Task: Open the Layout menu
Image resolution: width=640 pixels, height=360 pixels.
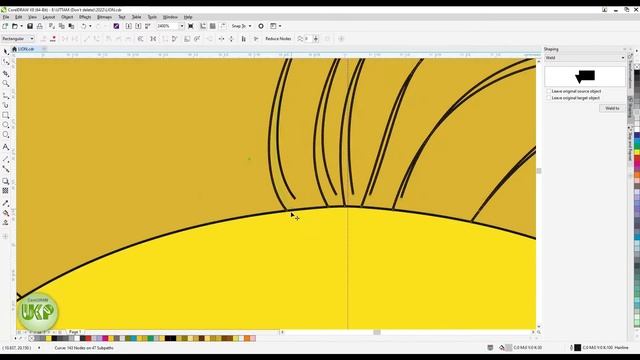Action: pyautogui.click(x=49, y=17)
